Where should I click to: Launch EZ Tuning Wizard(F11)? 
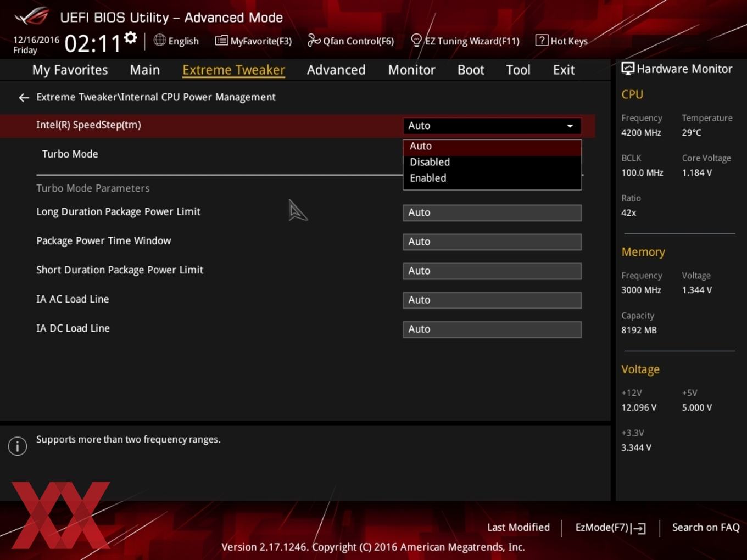[465, 41]
